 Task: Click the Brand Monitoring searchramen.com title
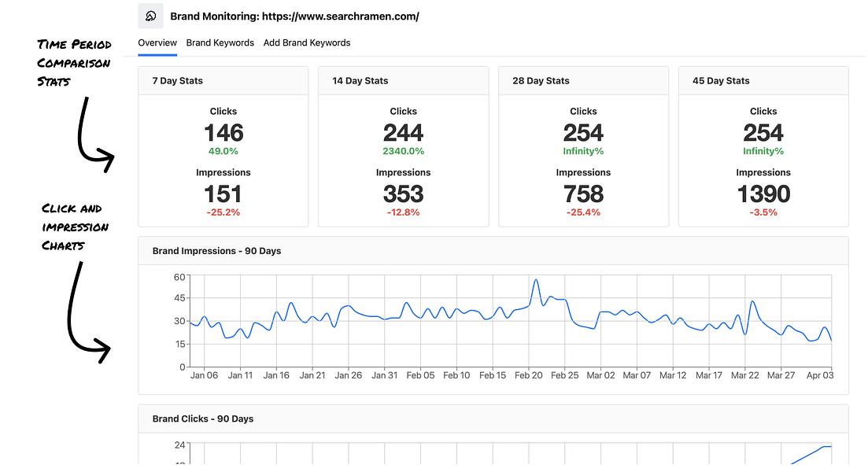point(294,16)
